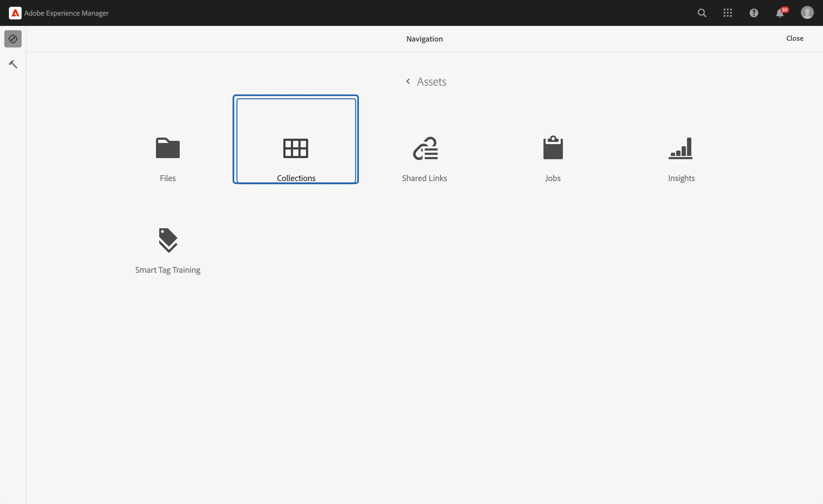Open the Collections grid icon
The image size is (823, 504).
(x=295, y=148)
